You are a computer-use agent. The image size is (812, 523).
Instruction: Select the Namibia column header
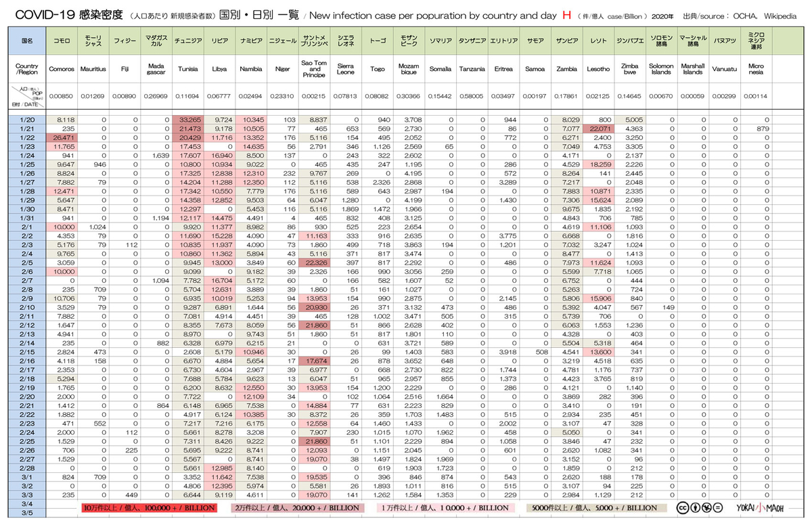click(x=252, y=69)
